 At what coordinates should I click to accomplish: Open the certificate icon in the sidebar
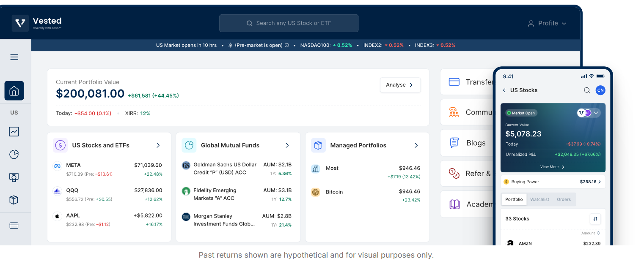(14, 177)
